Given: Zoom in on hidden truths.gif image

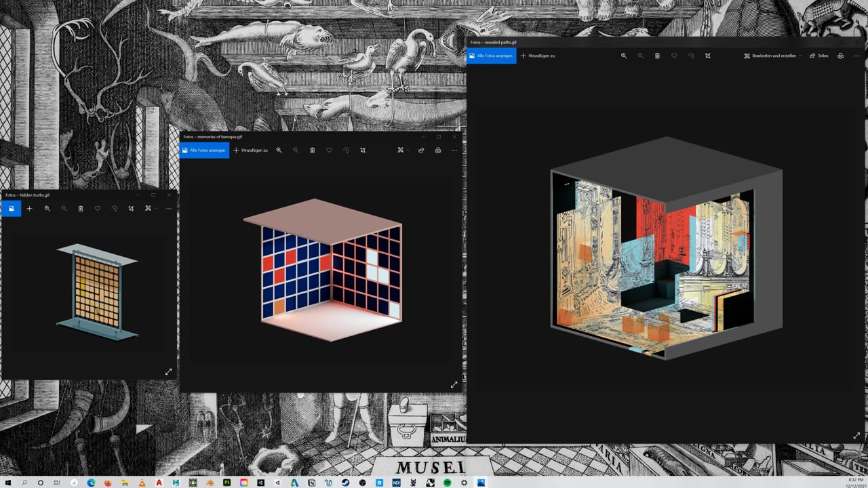Looking at the screenshot, I should [47, 208].
